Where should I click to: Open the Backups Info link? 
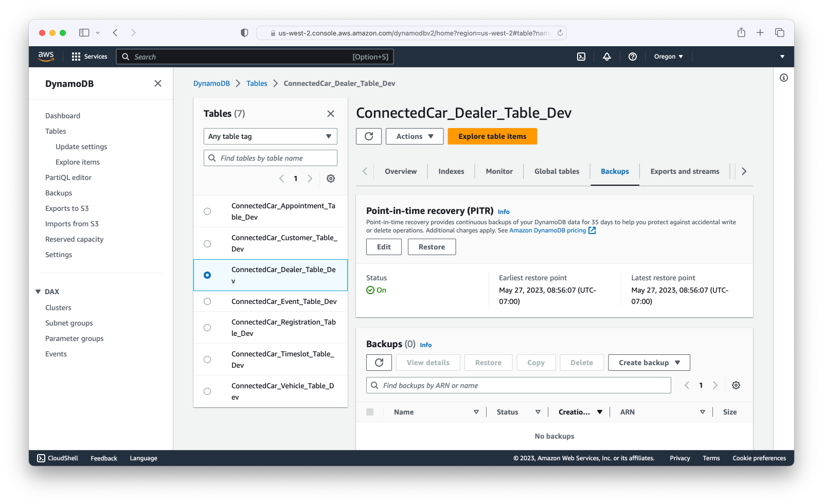coord(426,345)
